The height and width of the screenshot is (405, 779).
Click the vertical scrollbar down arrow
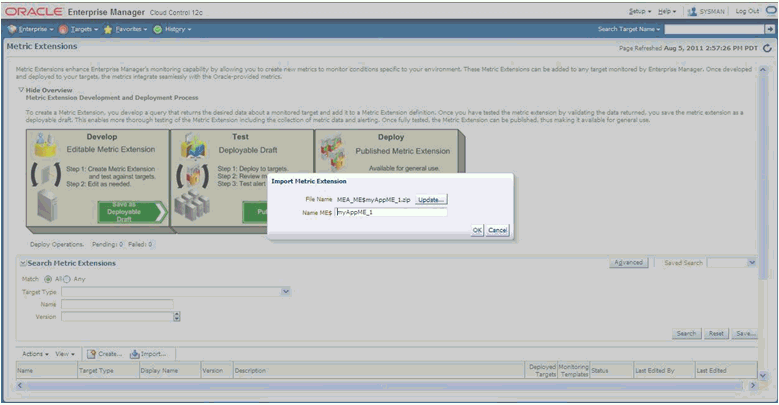click(x=763, y=376)
